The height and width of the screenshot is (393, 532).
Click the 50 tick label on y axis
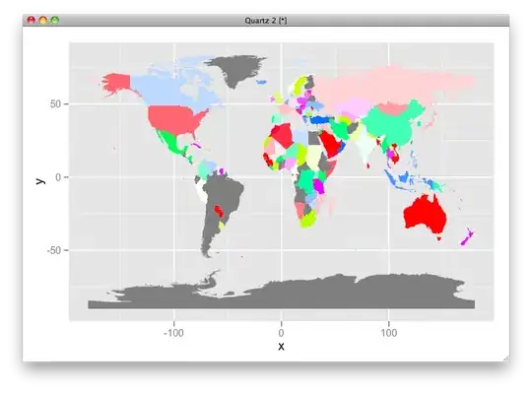click(x=55, y=103)
